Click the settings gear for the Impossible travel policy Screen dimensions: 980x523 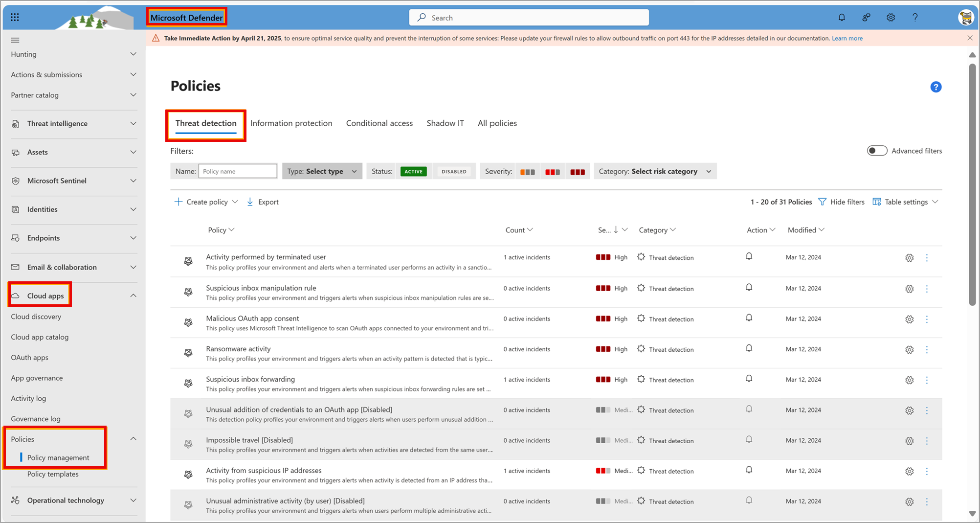point(909,441)
